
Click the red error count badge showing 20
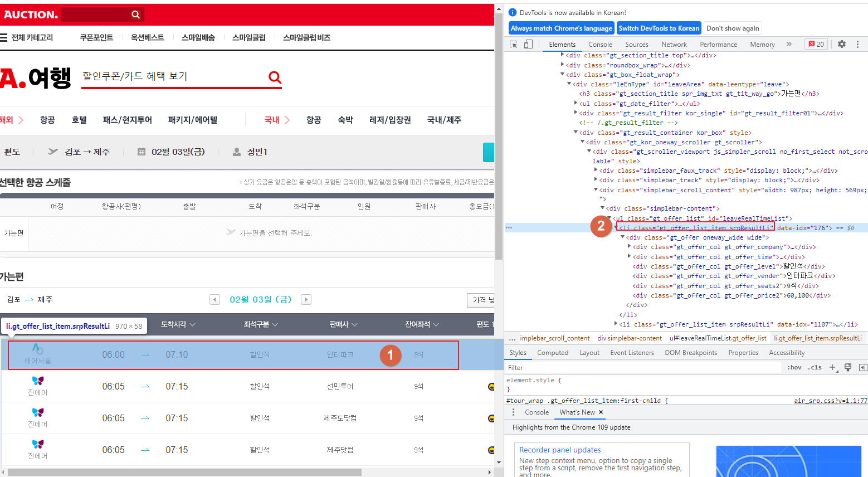tap(817, 44)
